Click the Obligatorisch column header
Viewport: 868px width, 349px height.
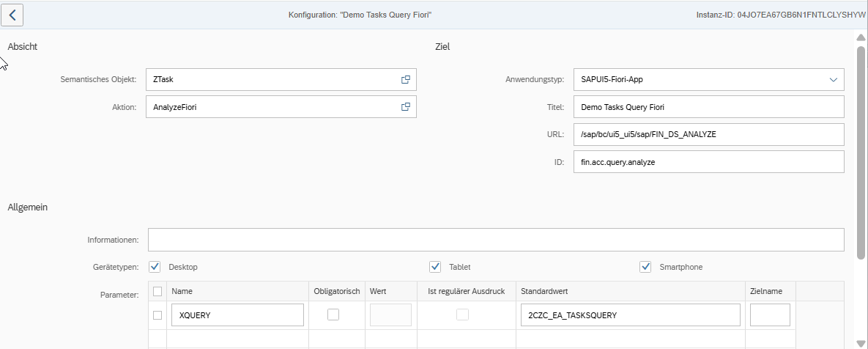[336, 291]
